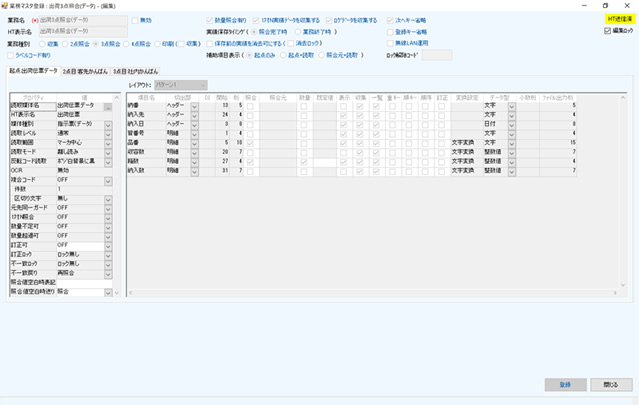Screen dimensions: 639x405
Task: Open the レイアウト pattern dropdown
Action: pos(184,86)
